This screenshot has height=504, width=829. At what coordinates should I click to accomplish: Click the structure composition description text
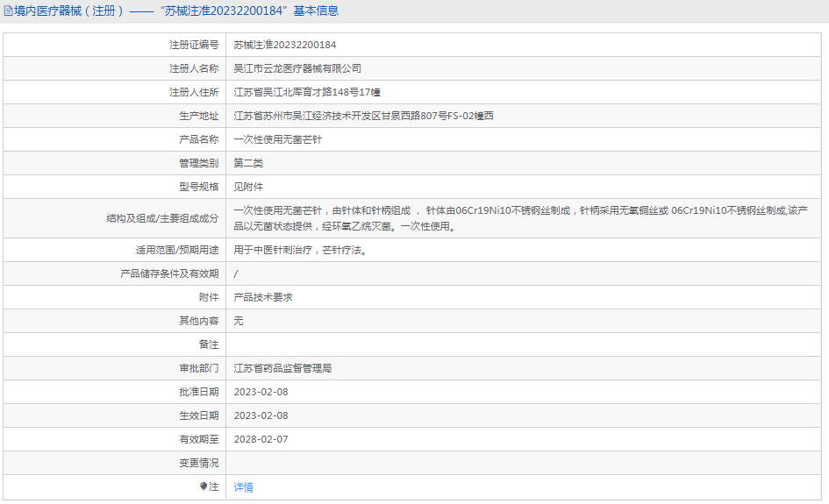point(521,218)
